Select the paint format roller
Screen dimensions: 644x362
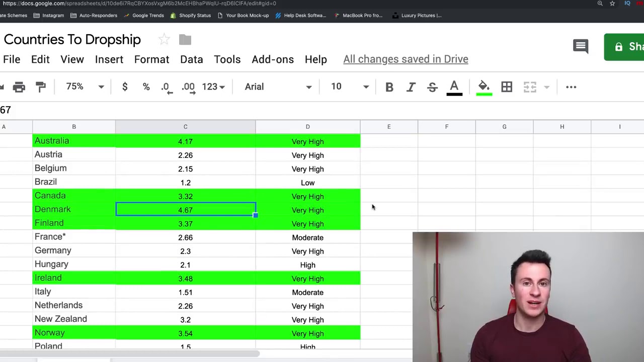pos(41,87)
